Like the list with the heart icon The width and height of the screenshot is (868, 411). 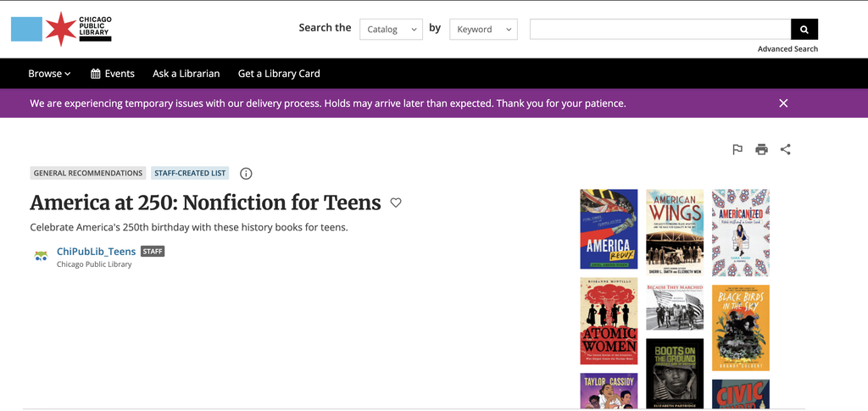[396, 203]
